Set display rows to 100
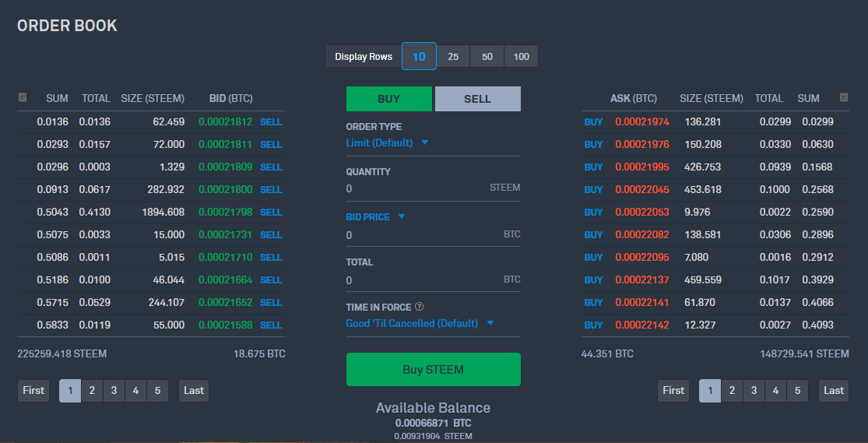The height and width of the screenshot is (443, 868). coord(521,57)
